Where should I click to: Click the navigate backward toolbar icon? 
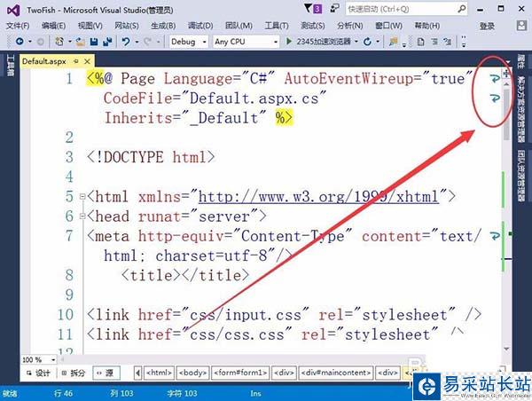pyautogui.click(x=20, y=42)
